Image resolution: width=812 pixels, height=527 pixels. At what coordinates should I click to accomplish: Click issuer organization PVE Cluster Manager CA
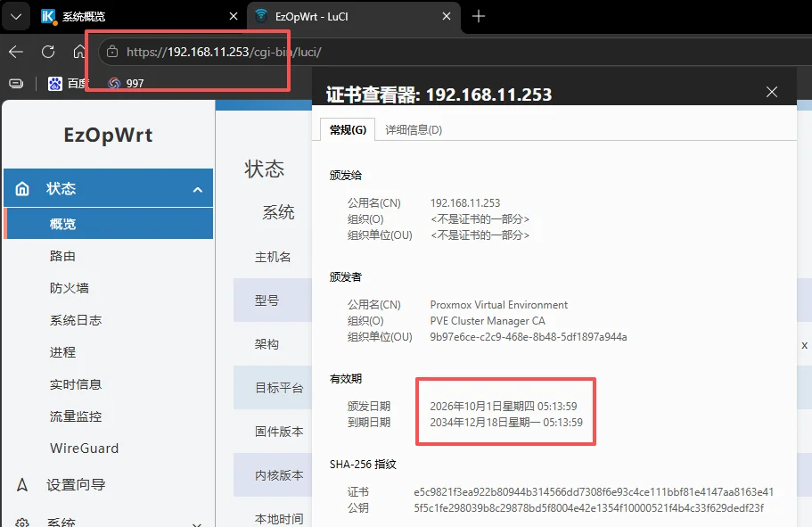coord(488,321)
